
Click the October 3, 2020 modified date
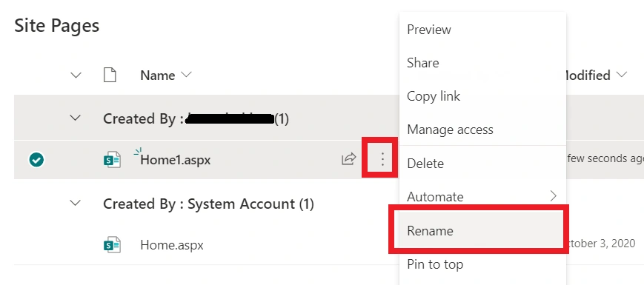[601, 243]
